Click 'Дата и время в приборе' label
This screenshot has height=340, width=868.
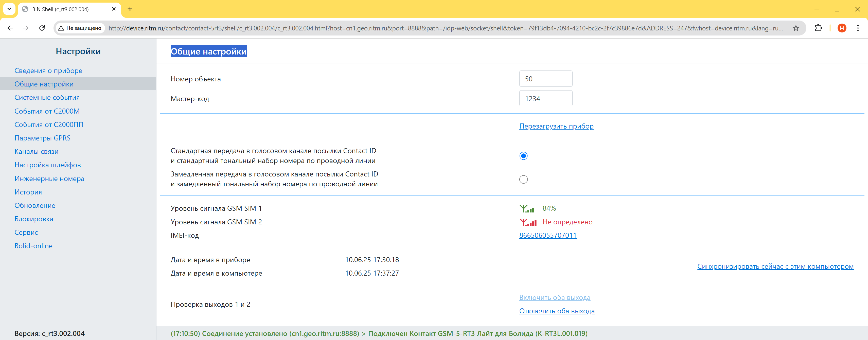(x=210, y=260)
